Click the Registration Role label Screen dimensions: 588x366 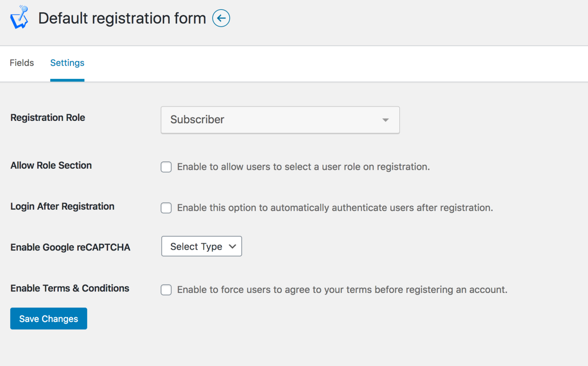point(47,118)
